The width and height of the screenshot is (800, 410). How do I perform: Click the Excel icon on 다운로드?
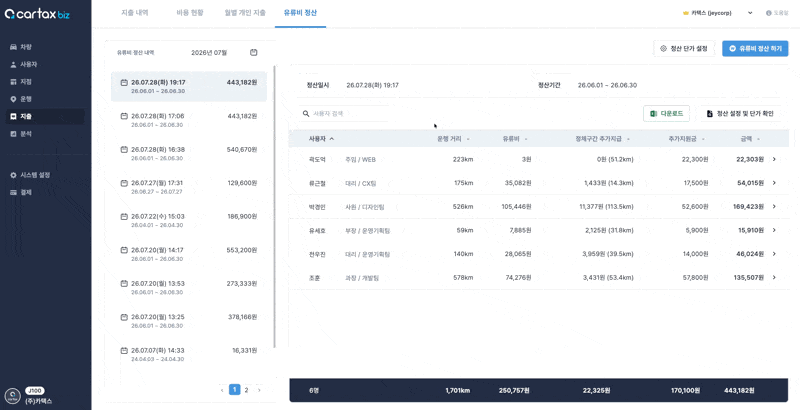[x=654, y=114]
